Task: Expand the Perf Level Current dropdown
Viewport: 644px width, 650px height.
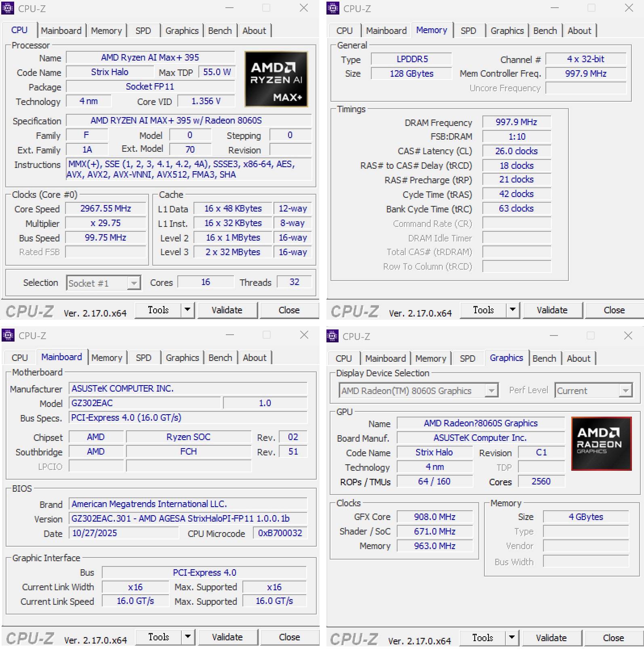Action: tap(626, 390)
